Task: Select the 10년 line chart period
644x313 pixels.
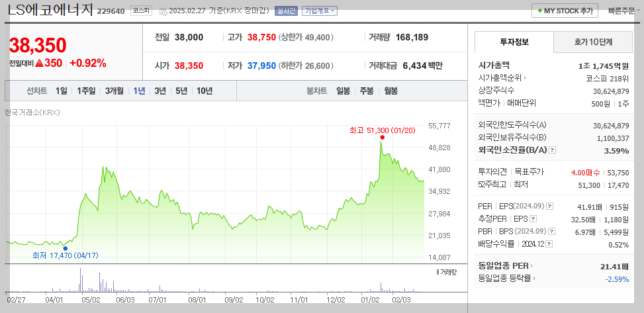Action: pos(205,91)
